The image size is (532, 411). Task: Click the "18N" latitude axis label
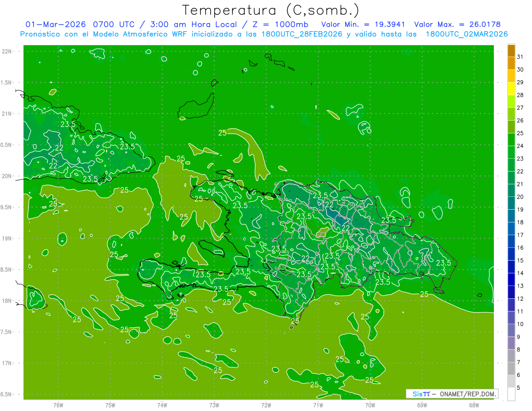(x=8, y=301)
